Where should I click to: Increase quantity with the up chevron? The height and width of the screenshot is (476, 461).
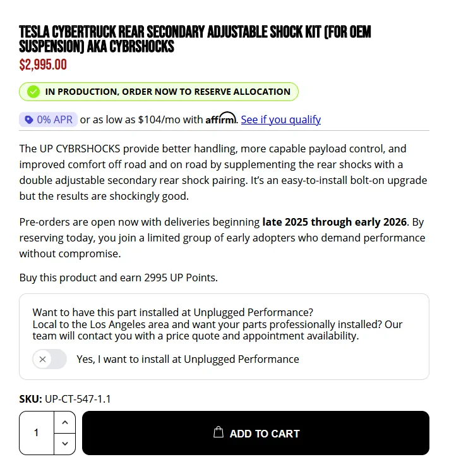click(x=65, y=422)
